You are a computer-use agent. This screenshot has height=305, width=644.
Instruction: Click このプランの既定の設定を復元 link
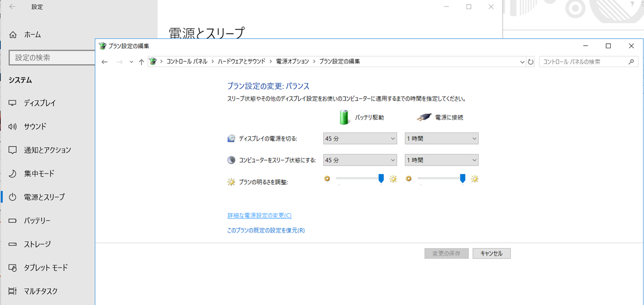[266, 231]
